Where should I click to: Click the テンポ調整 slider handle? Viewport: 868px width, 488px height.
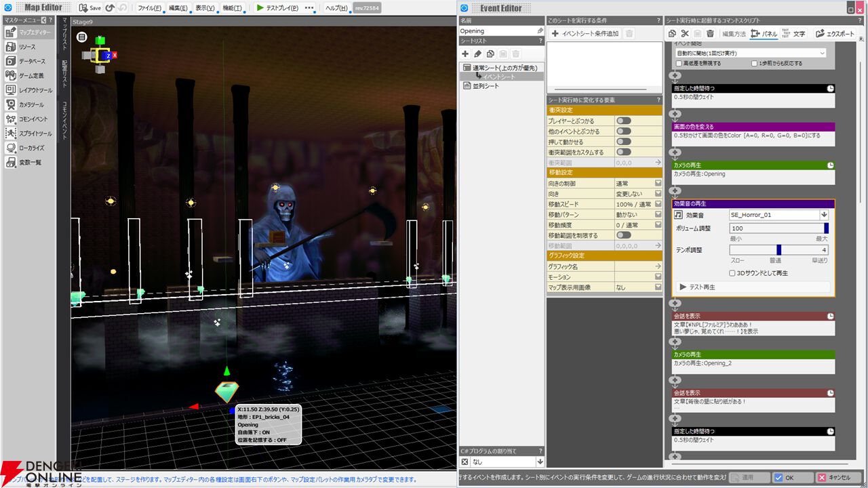click(x=778, y=249)
